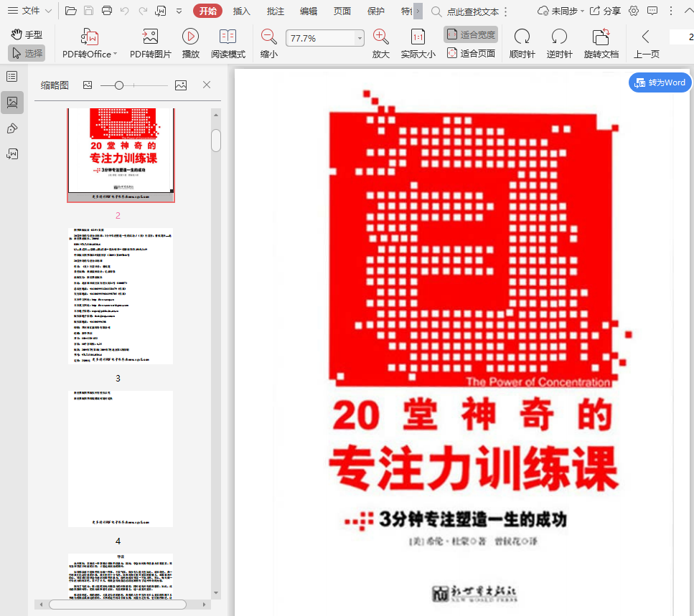694x616 pixels.
Task: Switch to the 插入 tab
Action: click(x=241, y=11)
